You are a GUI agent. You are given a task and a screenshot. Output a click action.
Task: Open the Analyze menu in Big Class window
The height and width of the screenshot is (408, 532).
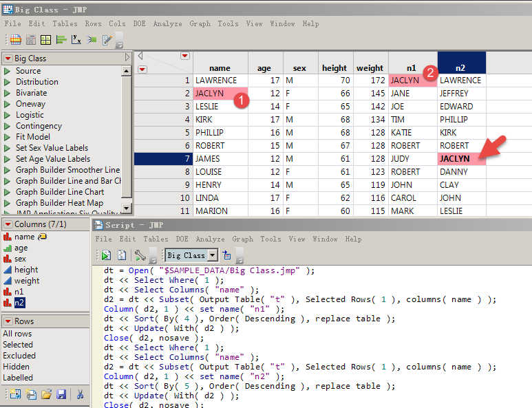pyautogui.click(x=167, y=23)
